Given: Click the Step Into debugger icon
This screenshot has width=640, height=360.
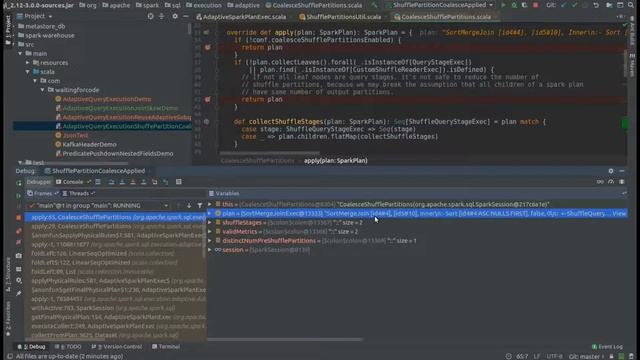Looking at the screenshot, I should (x=122, y=182).
